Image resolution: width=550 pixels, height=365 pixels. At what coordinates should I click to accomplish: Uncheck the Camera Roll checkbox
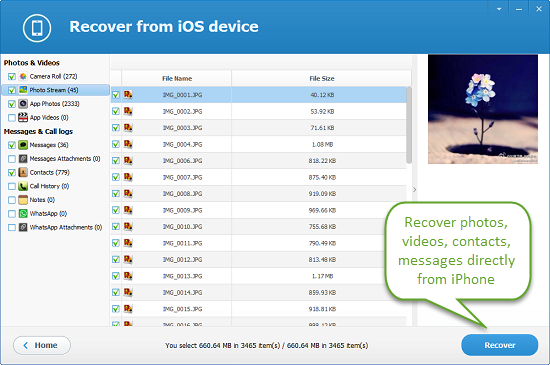12,76
